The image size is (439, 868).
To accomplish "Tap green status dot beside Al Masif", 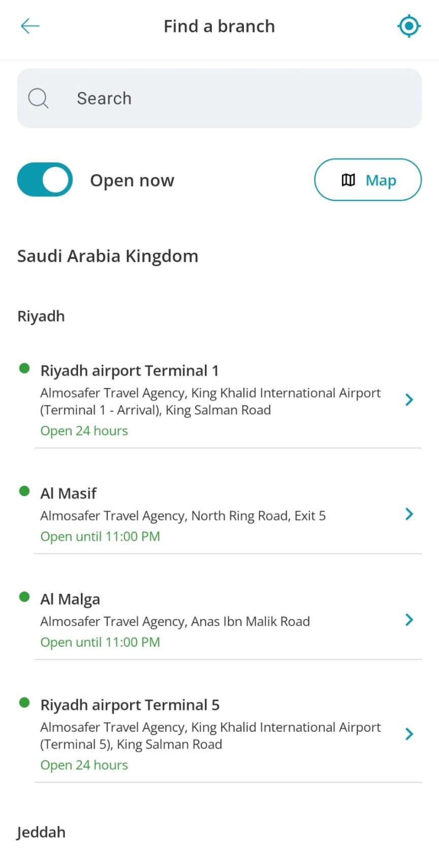I will pyautogui.click(x=24, y=491).
